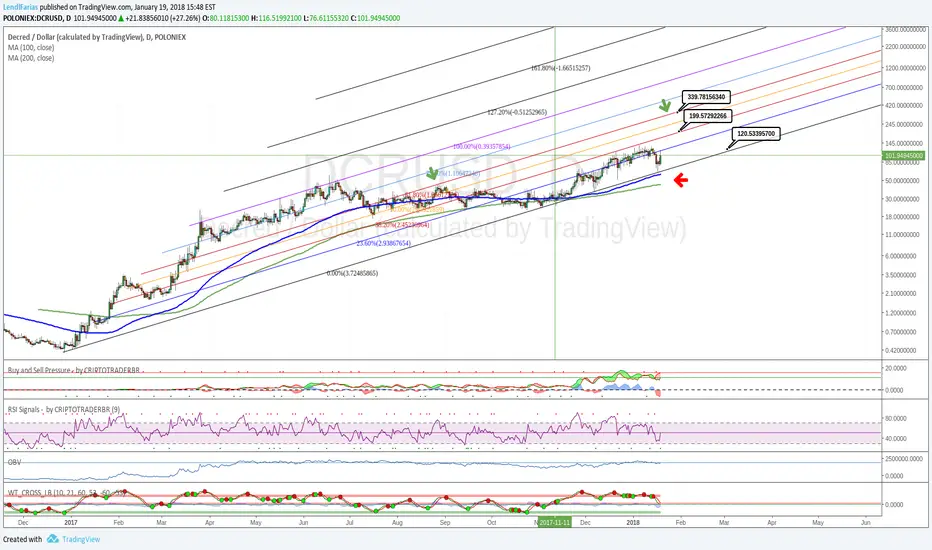The width and height of the screenshot is (932, 550).
Task: Click the 2017 label on the time axis
Action: click(71, 523)
